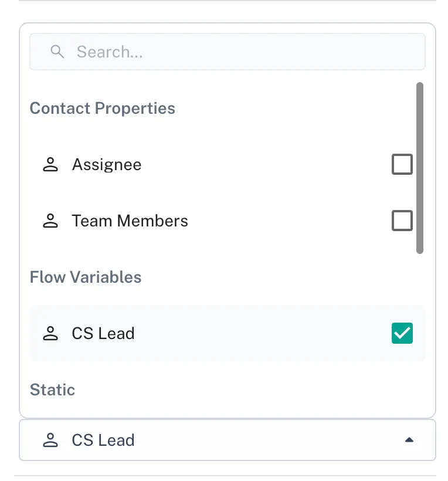Click the magnifier icon in search box
The width and height of the screenshot is (448, 481).
(x=57, y=52)
